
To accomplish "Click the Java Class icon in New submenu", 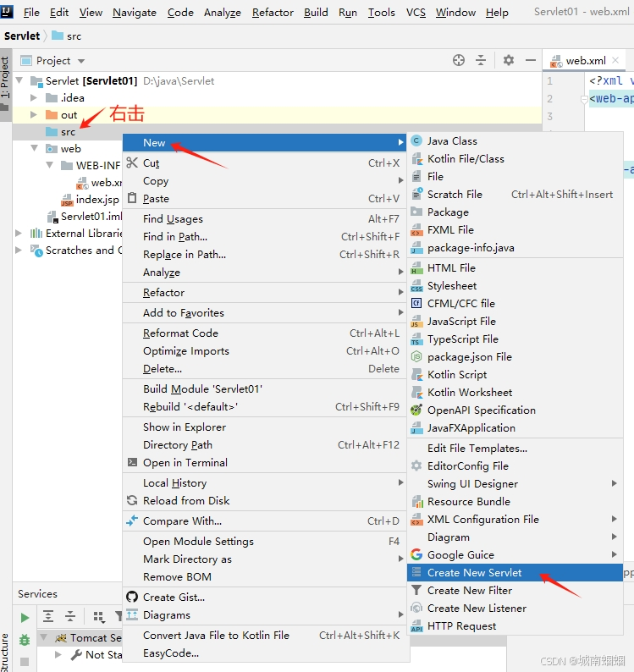I will tap(416, 141).
